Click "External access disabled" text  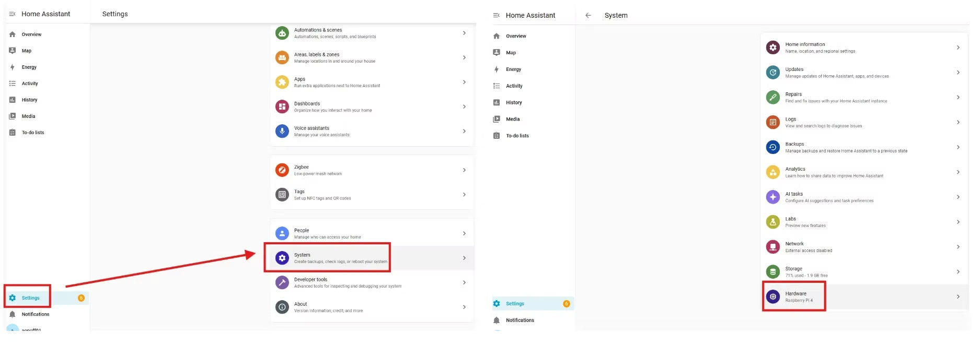(809, 251)
